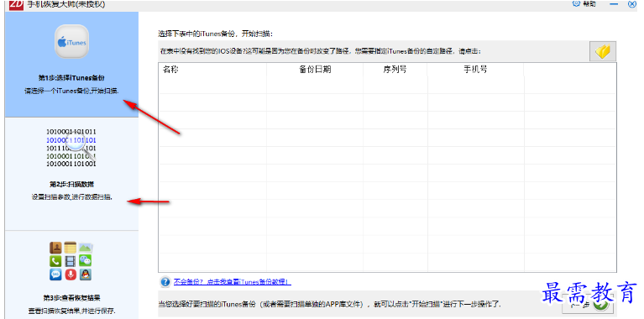Click the iTunes icon in step 1

click(72, 41)
